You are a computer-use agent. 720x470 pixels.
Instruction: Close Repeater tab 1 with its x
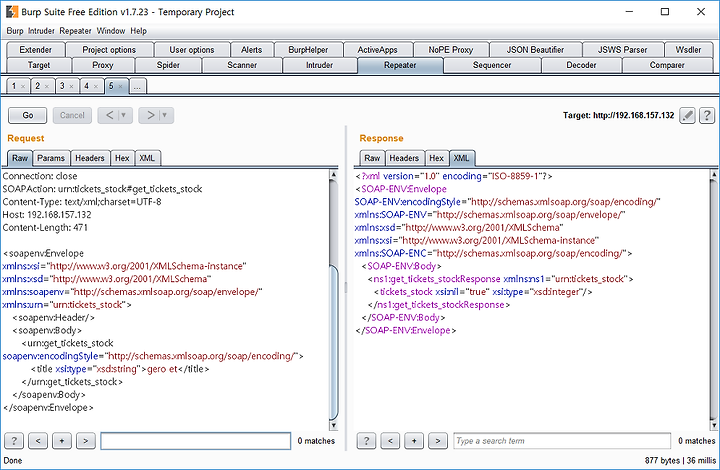(x=23, y=86)
